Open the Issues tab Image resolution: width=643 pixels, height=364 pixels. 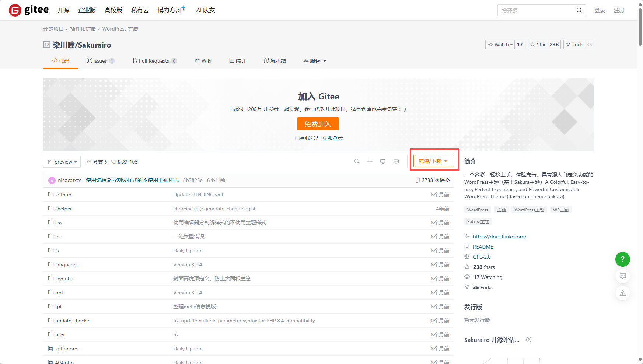[101, 61]
